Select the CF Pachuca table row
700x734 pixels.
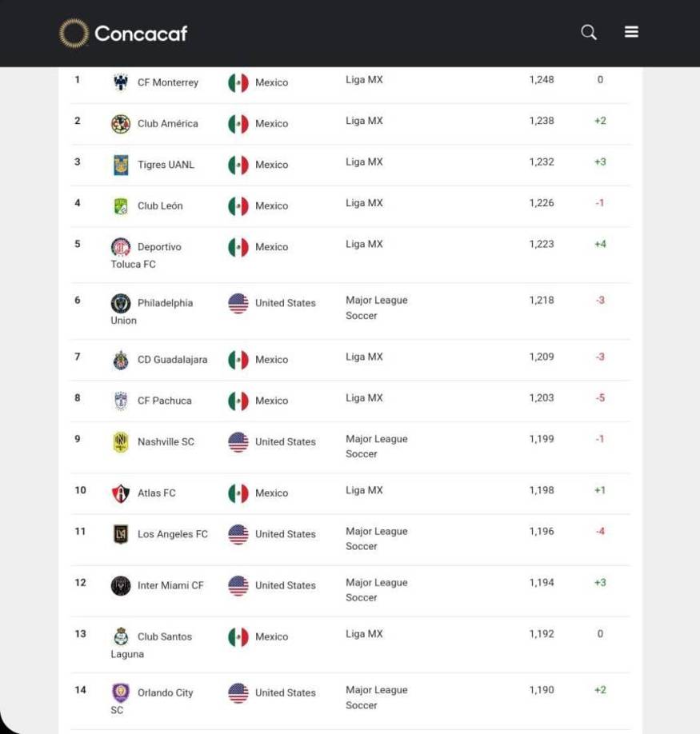(x=350, y=400)
